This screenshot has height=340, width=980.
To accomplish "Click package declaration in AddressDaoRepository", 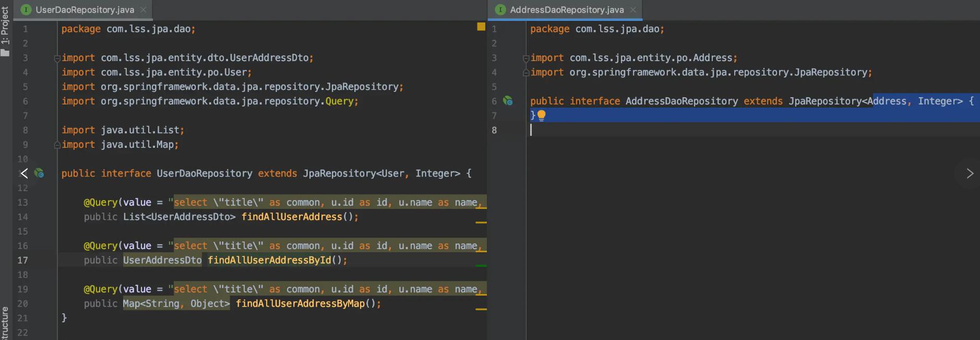I will (597, 29).
